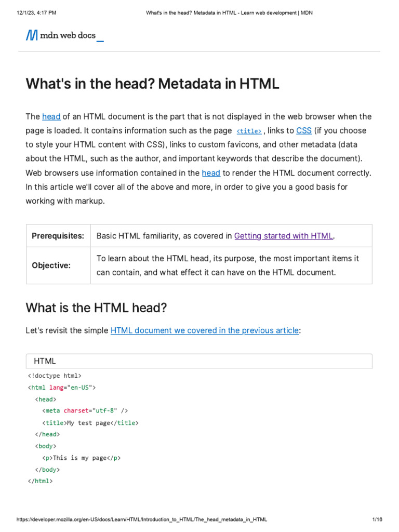Open the <title> element link
399x532 pixels.
(249, 131)
